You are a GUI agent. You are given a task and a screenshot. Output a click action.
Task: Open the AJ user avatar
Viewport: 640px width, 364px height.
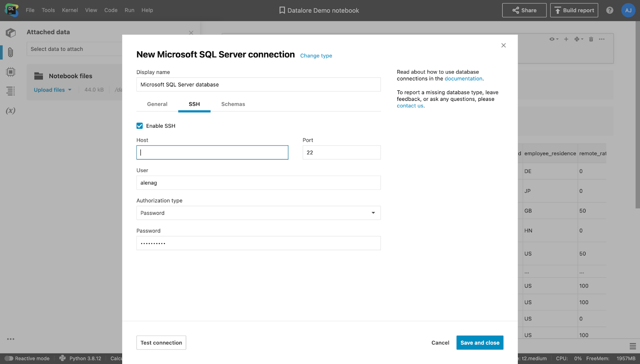[x=628, y=10]
